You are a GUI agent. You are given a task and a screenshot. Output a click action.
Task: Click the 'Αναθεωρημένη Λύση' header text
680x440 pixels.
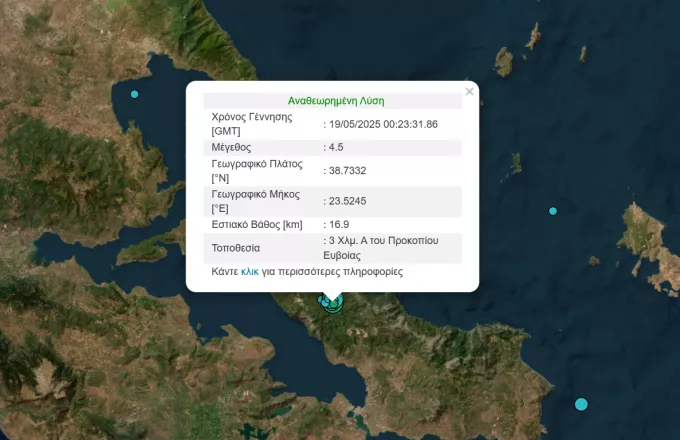pos(336,101)
